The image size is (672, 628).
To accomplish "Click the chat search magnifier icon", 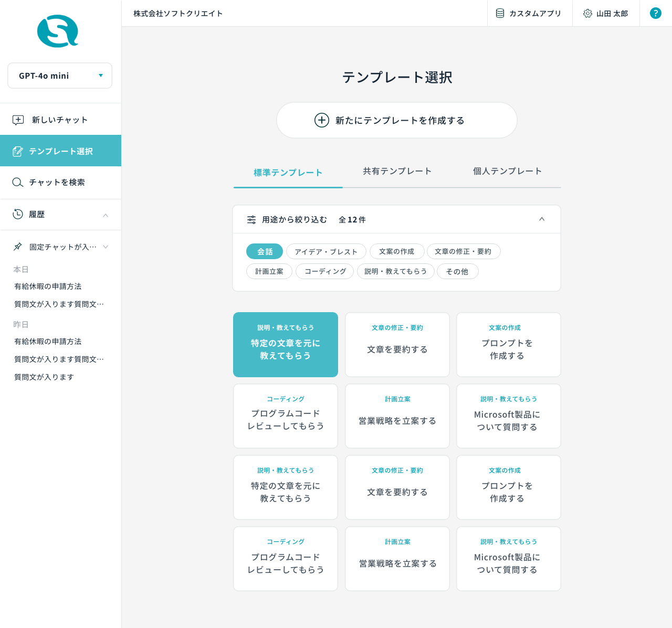I will click(18, 182).
